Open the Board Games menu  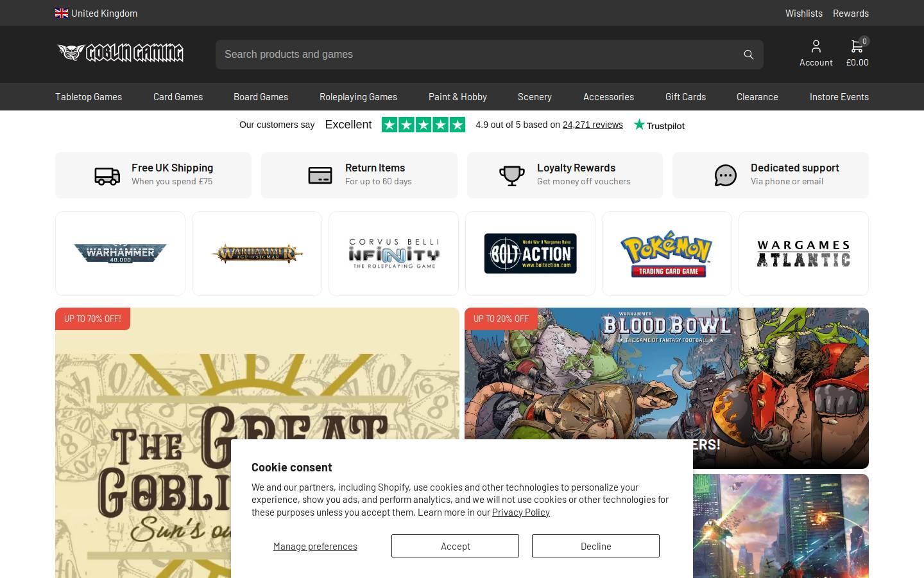[261, 97]
